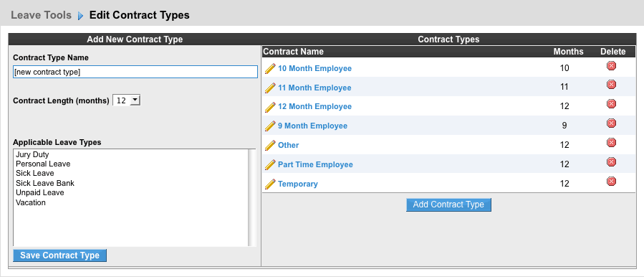This screenshot has width=644, height=277.
Task: Delete the 9 Month Employee contract type
Action: tap(611, 123)
